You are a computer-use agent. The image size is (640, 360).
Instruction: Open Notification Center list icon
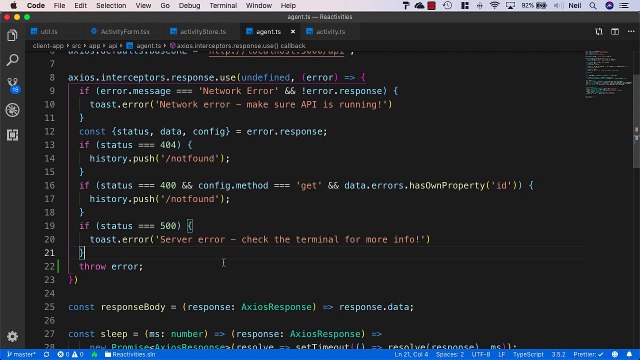(x=624, y=5)
